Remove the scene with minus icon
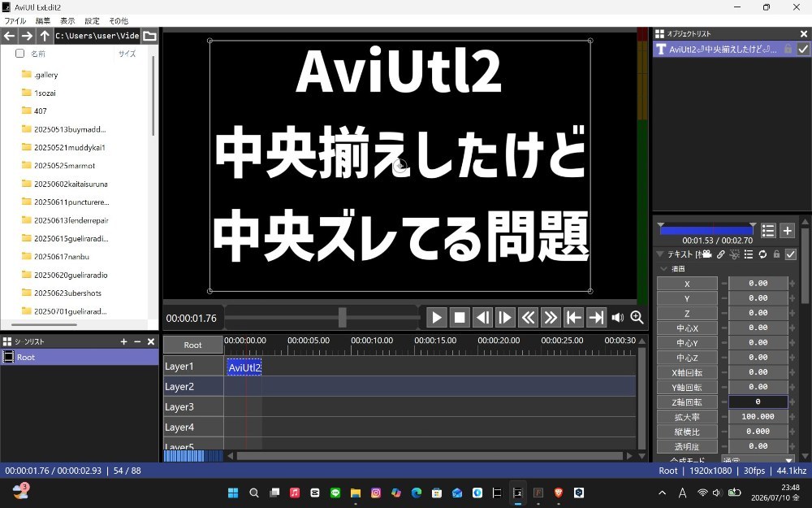This screenshot has width=812, height=508. (137, 341)
